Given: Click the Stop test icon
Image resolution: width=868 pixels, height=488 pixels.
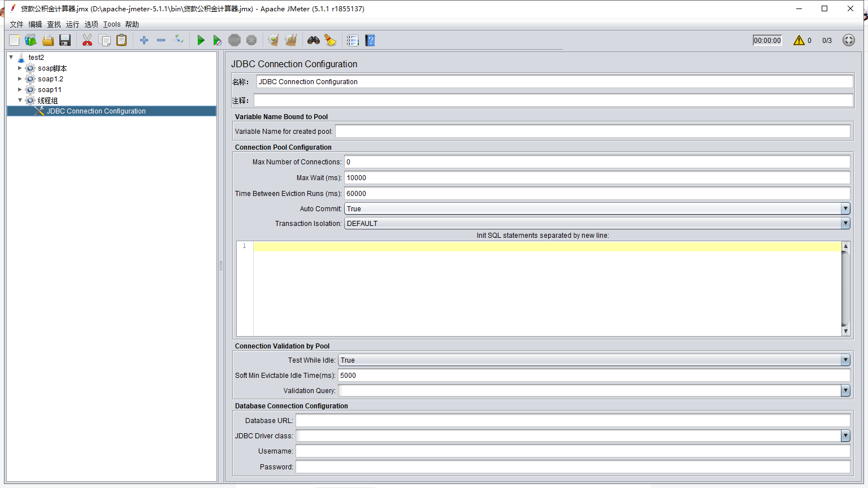Looking at the screenshot, I should tap(235, 40).
